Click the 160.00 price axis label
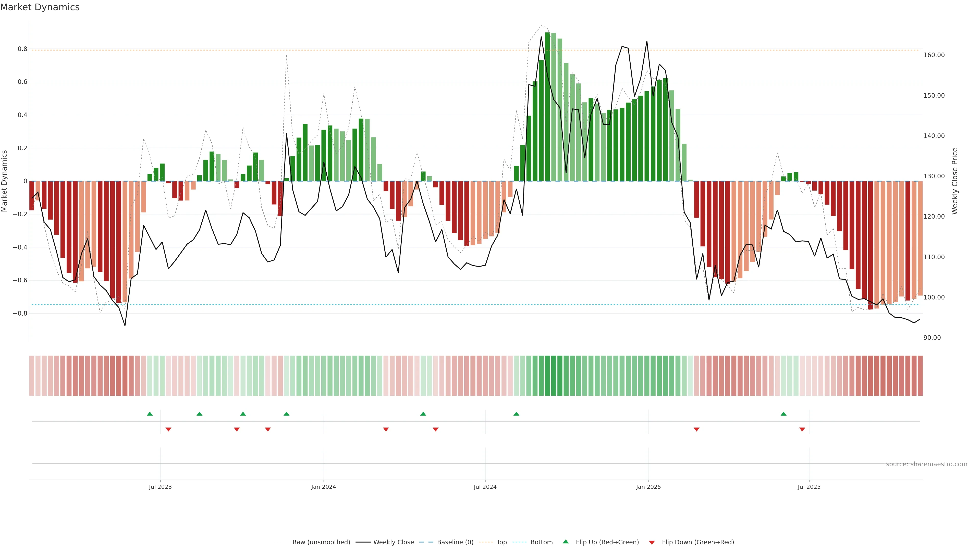This screenshot has height=551, width=980. [934, 55]
